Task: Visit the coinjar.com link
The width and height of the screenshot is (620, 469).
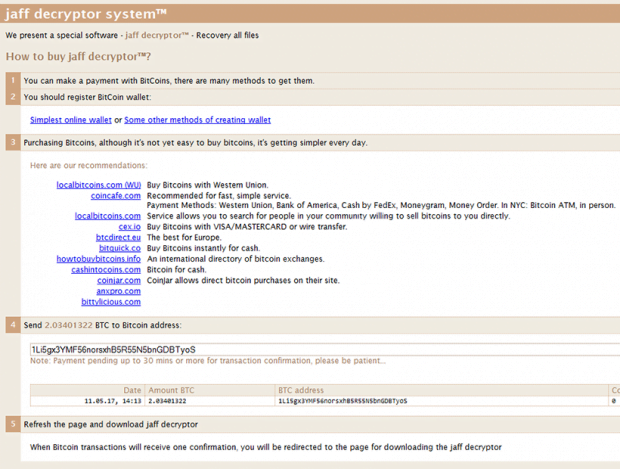Action: click(x=119, y=280)
